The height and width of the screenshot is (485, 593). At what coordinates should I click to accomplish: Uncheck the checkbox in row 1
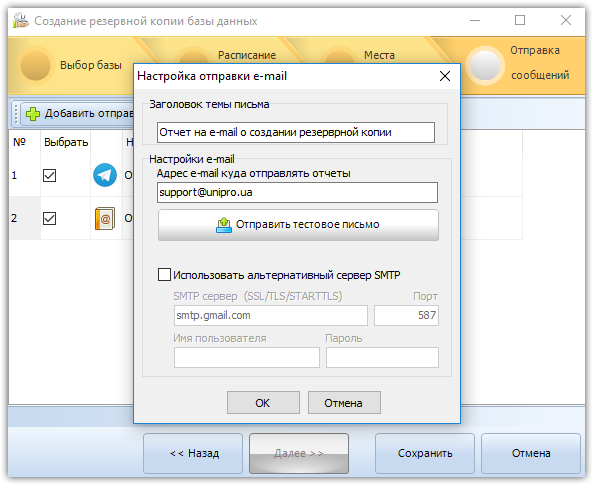coord(50,175)
